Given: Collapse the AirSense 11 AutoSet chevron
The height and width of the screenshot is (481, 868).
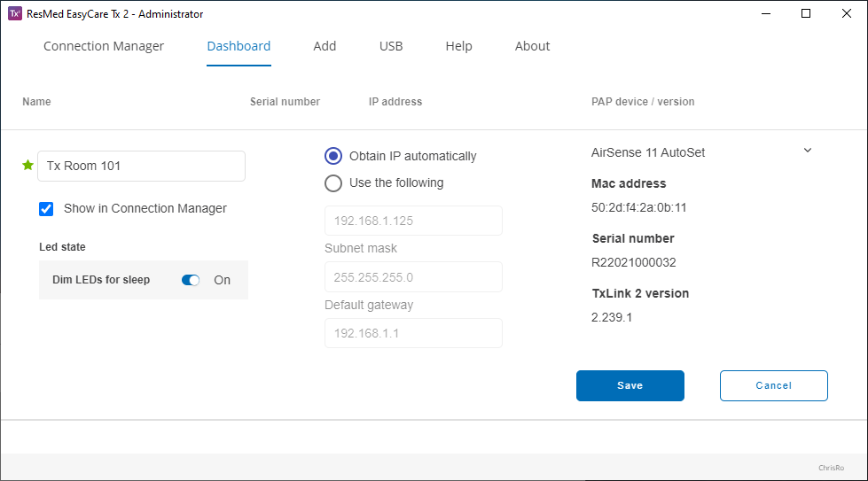Looking at the screenshot, I should click(808, 151).
